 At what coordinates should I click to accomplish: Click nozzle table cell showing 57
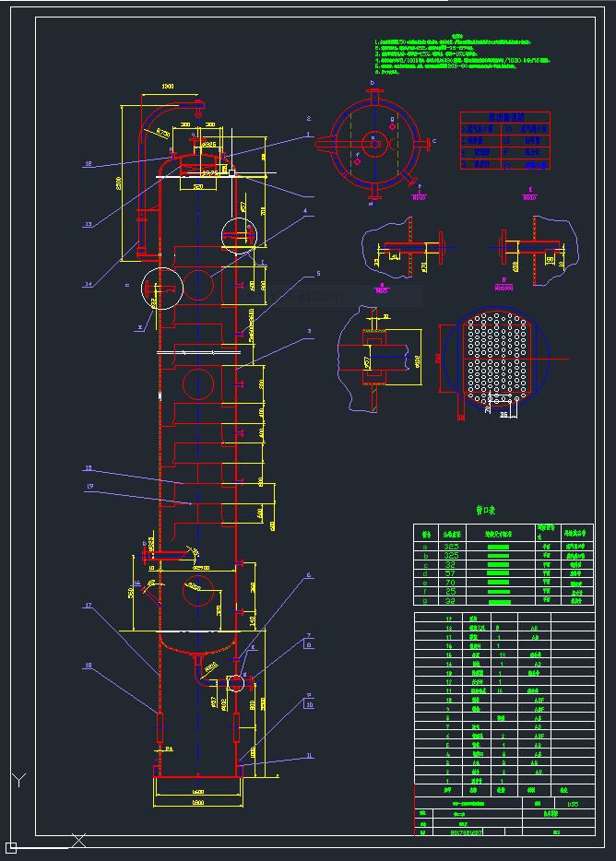451,573
